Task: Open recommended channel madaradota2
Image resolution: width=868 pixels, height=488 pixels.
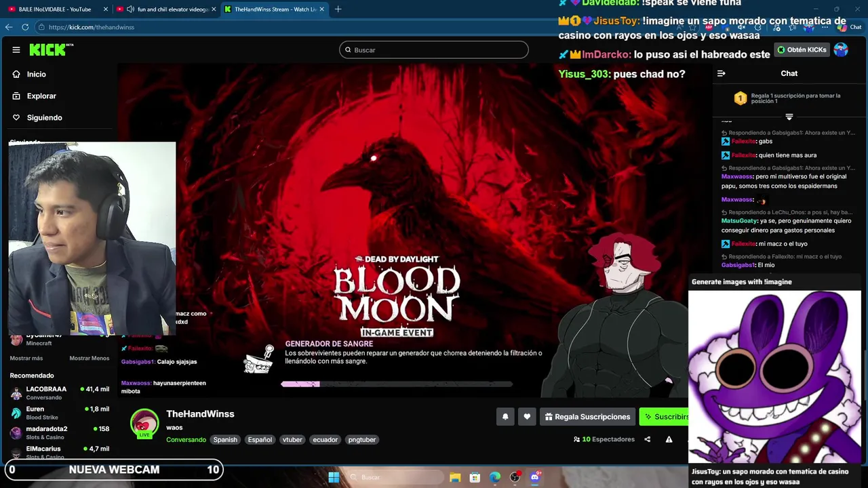Action: pos(60,432)
